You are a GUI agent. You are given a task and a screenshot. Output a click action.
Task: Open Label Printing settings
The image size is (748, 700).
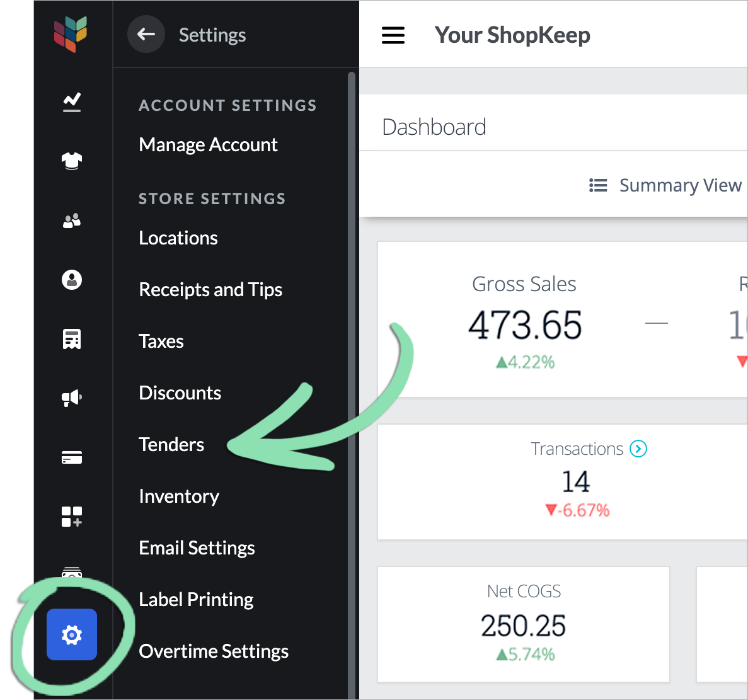[195, 600]
